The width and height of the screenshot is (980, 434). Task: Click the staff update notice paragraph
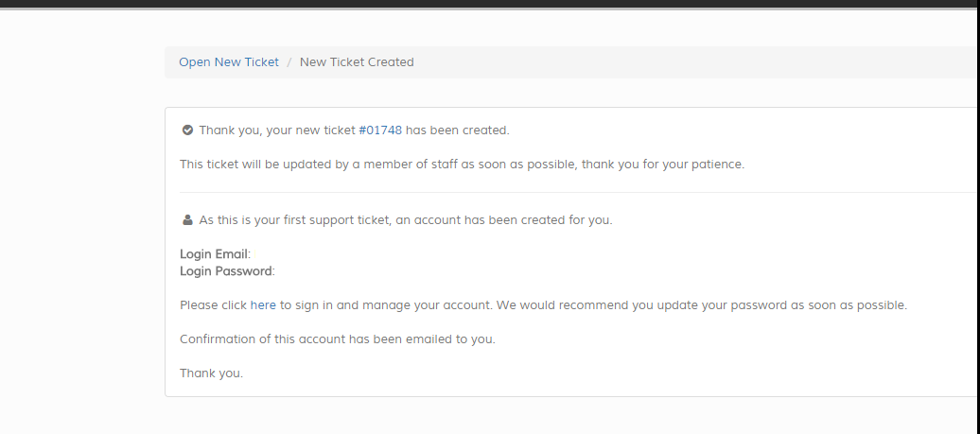(x=462, y=165)
